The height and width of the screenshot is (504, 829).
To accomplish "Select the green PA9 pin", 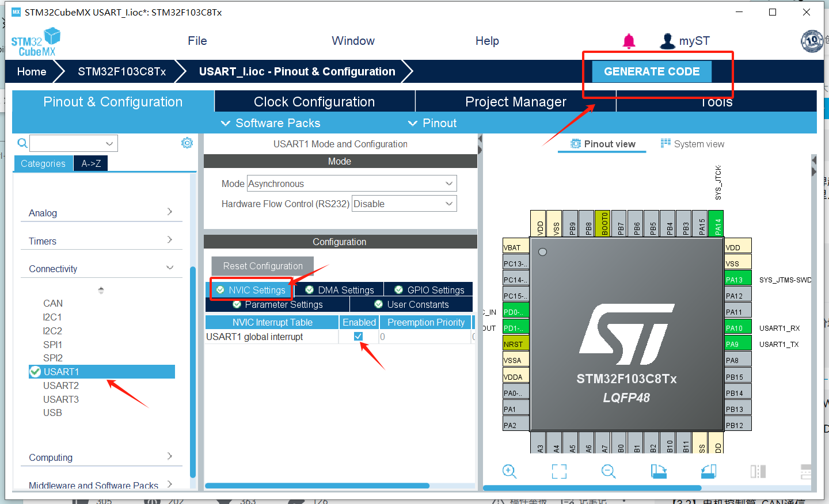I will (738, 344).
